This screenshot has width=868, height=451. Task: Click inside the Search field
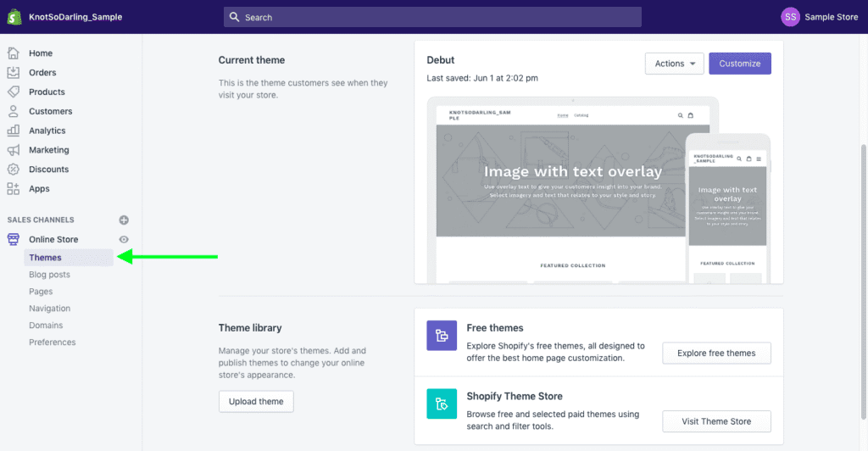tap(432, 17)
